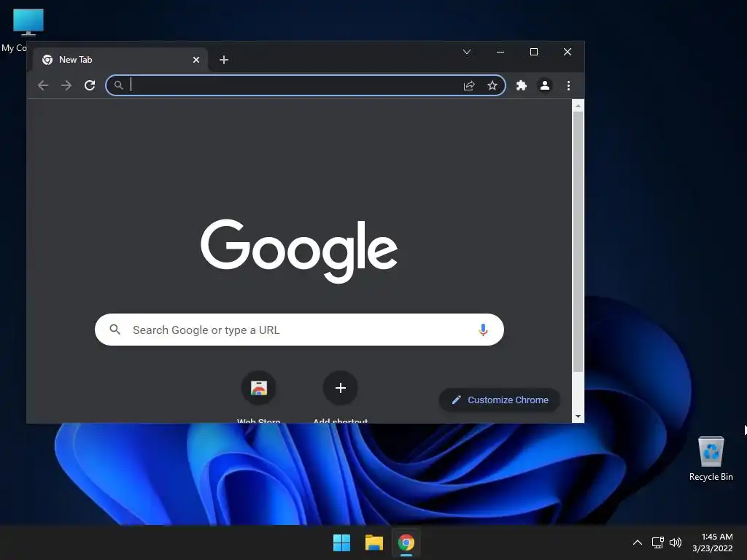Select the New Tab tab

pos(120,60)
